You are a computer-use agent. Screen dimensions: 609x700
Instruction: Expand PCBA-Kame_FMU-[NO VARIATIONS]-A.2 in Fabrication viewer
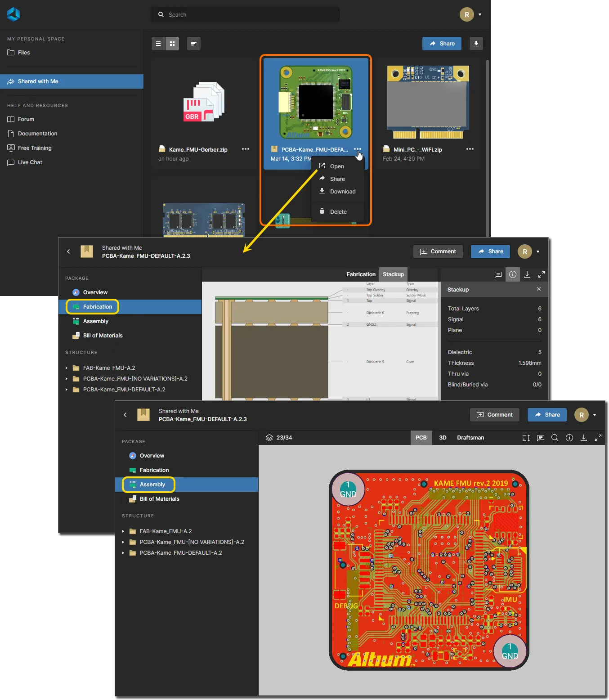67,379
